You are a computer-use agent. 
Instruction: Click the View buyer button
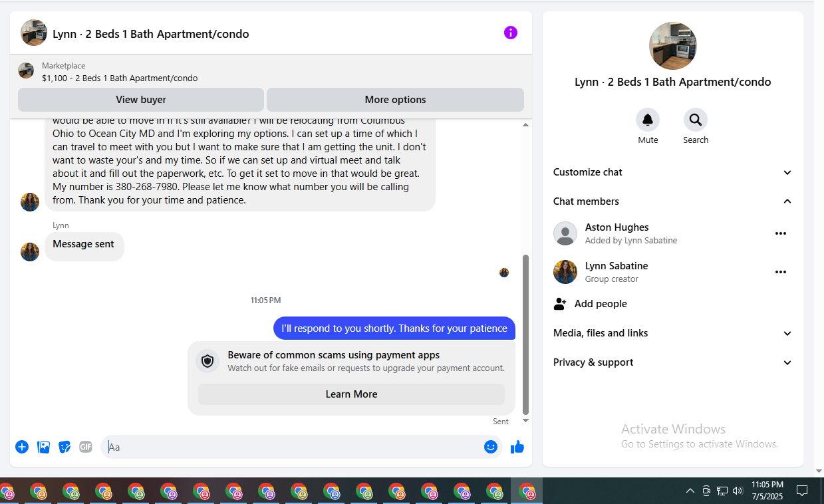pyautogui.click(x=141, y=100)
